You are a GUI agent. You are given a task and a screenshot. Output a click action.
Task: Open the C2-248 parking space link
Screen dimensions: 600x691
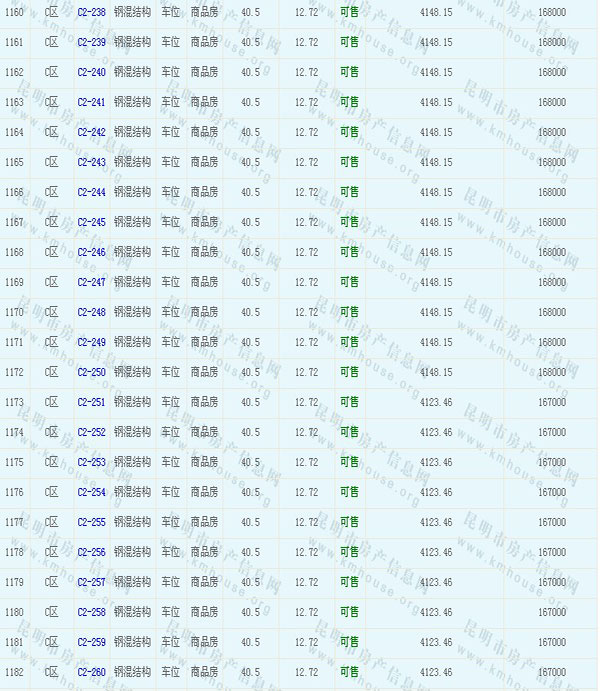[91, 312]
